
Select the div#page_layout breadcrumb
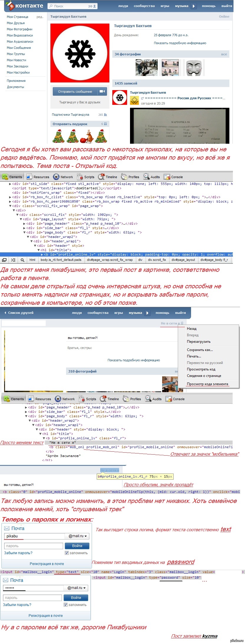click(183, 260)
